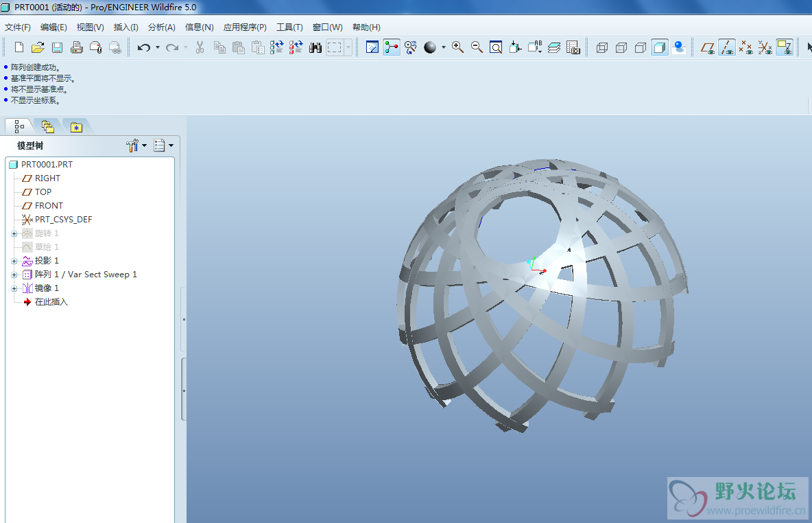Open the 分析(A) menu
Screen dimensions: 812x523
click(x=162, y=27)
